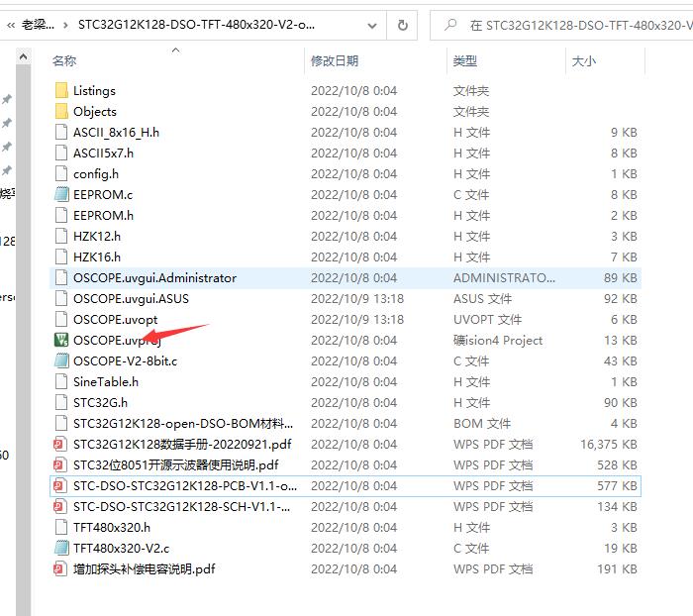Click the STC-DSO SCH-V1.1 PDF icon
This screenshot has width=693, height=616.
(60, 506)
